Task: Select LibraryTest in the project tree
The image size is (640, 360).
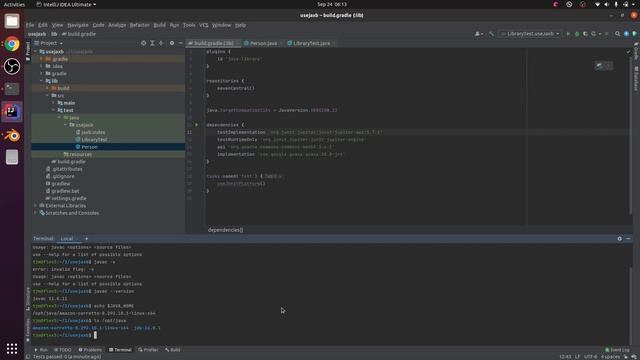Action: [x=94, y=140]
